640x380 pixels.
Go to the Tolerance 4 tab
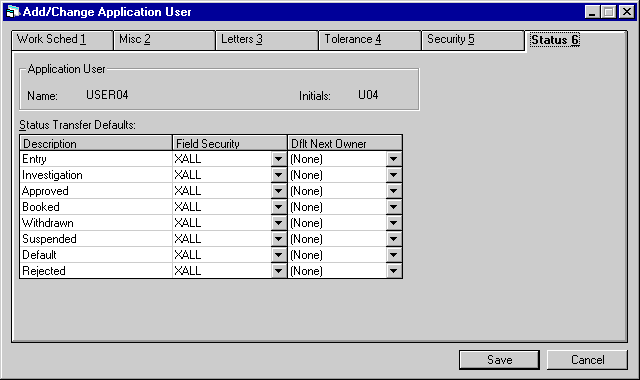pos(370,40)
